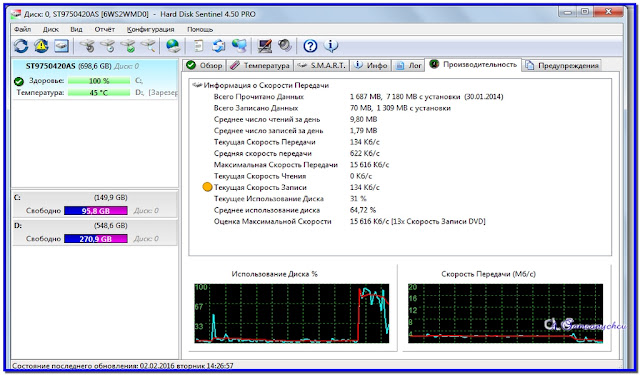This screenshot has height=375, width=640.
Task: Select the C: partition (149,9 GB) row
Action: (x=95, y=204)
